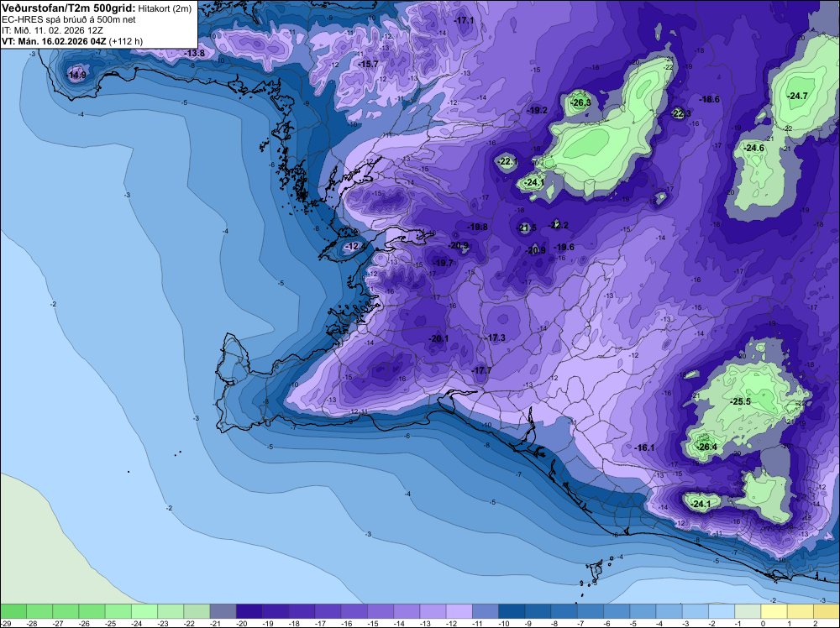Viewport: 840px width, 628px height.
Task: Select the -19.6 temperature value
Action: (x=564, y=247)
